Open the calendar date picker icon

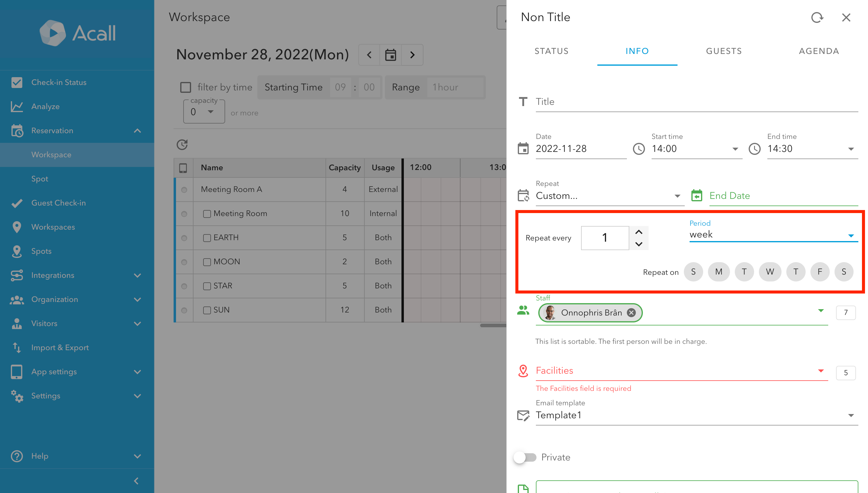(x=390, y=55)
